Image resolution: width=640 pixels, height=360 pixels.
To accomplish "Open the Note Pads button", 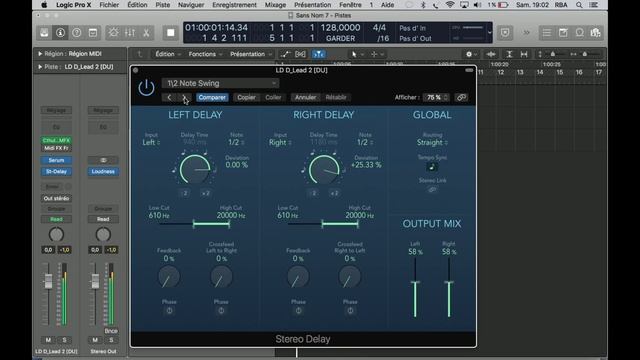I will click(x=563, y=33).
